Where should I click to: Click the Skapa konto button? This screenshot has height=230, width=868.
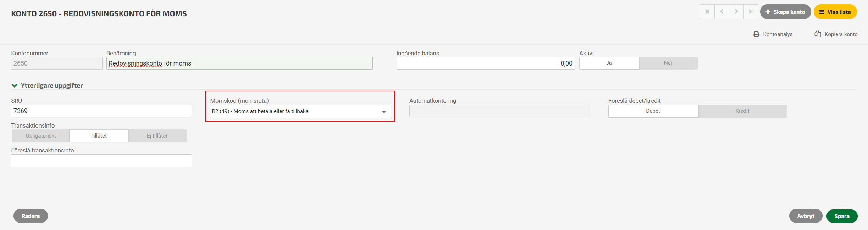[x=785, y=12]
